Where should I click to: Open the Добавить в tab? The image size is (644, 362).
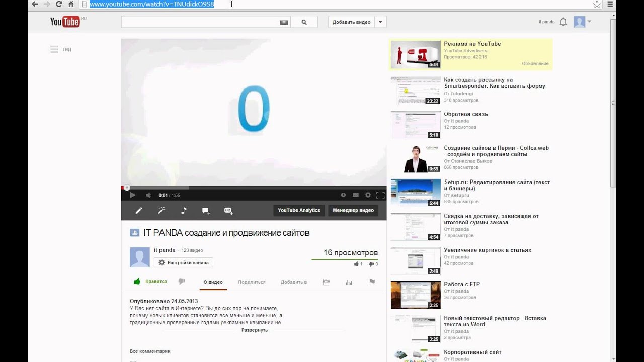(x=294, y=282)
